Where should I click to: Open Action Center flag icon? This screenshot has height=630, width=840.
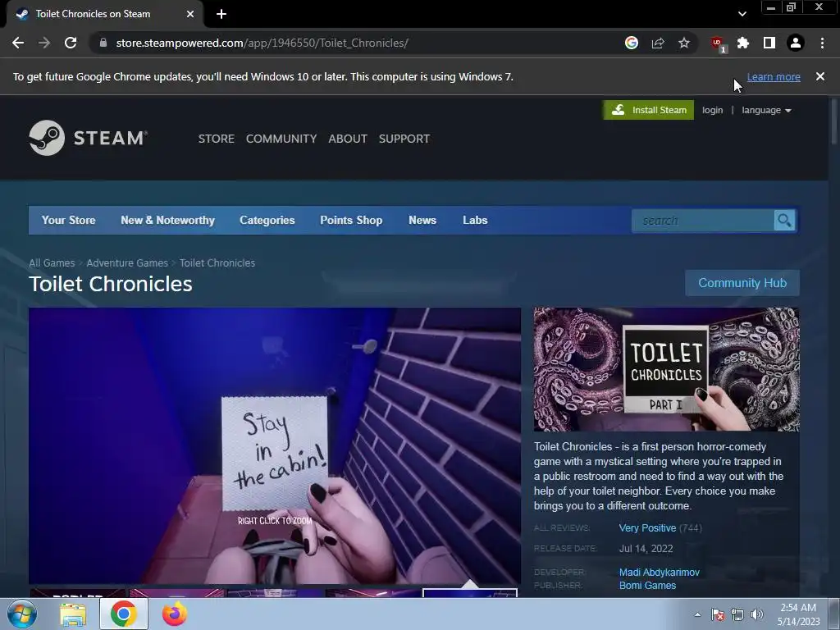718,614
